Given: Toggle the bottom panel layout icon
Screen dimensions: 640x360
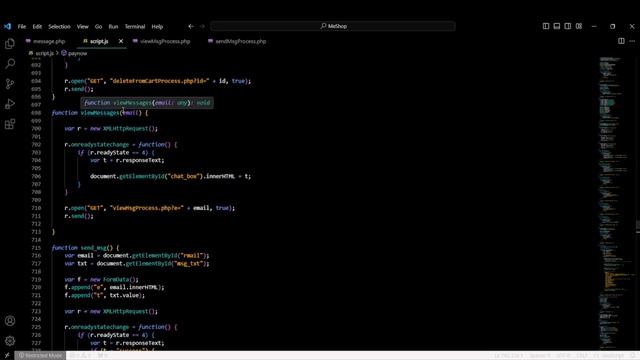Looking at the screenshot, I should [557, 26].
